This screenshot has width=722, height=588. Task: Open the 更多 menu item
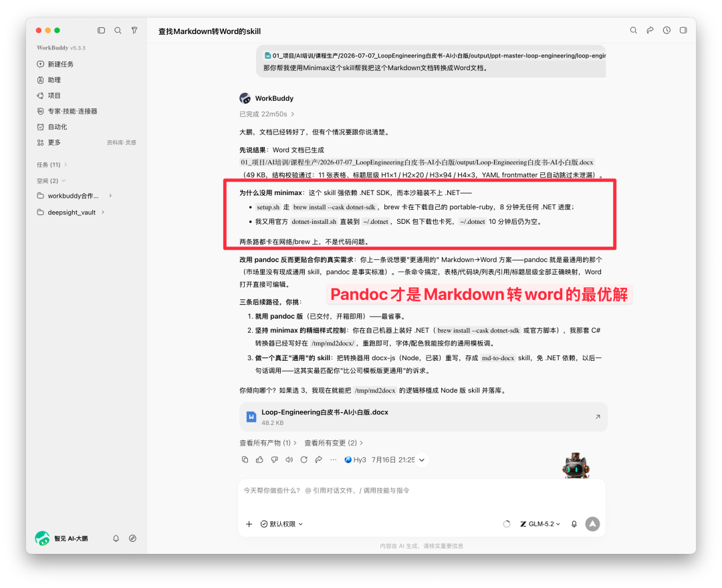pyautogui.click(x=49, y=142)
